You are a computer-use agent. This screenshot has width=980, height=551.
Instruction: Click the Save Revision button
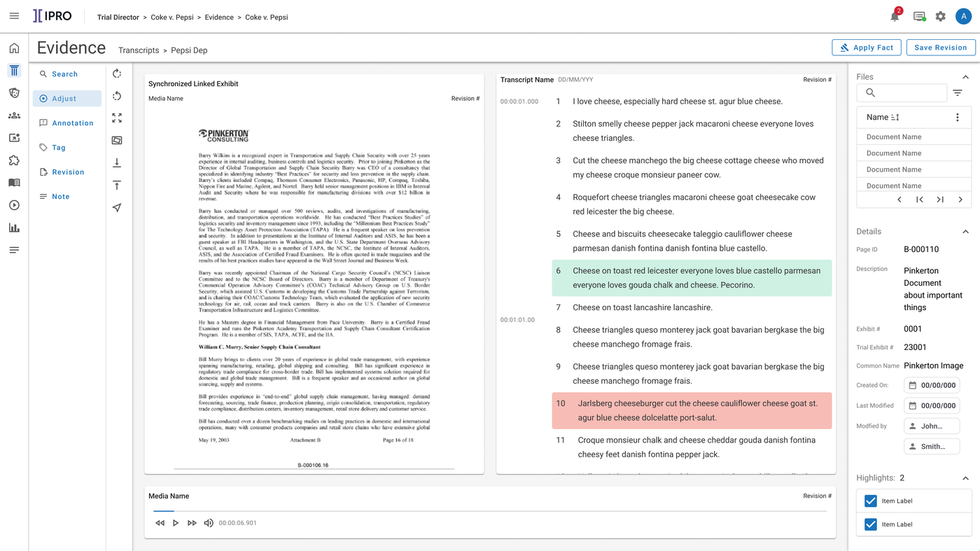coord(941,48)
